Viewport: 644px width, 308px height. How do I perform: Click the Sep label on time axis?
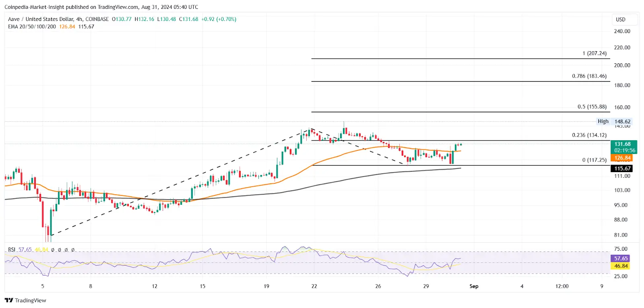pos(474,286)
